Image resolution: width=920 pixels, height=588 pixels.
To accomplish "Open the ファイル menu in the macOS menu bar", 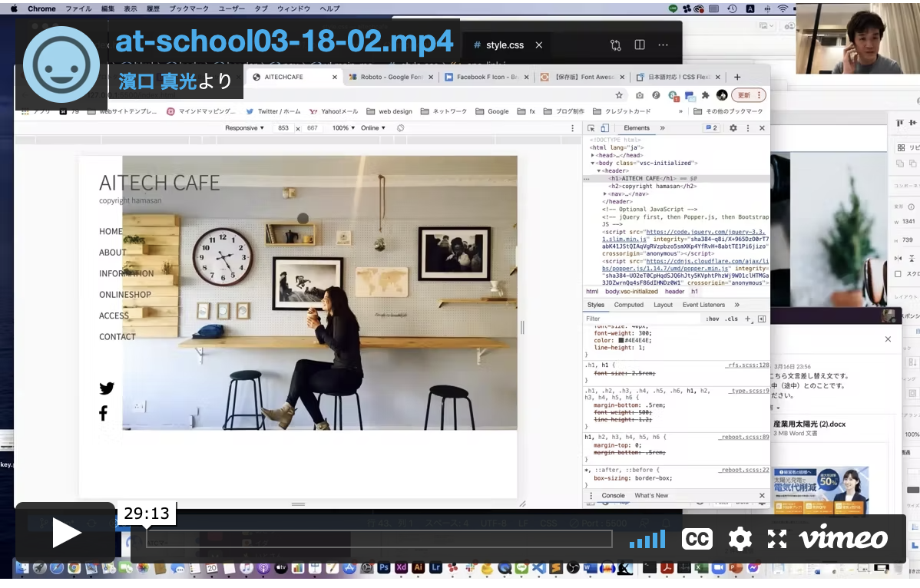I will pyautogui.click(x=78, y=8).
